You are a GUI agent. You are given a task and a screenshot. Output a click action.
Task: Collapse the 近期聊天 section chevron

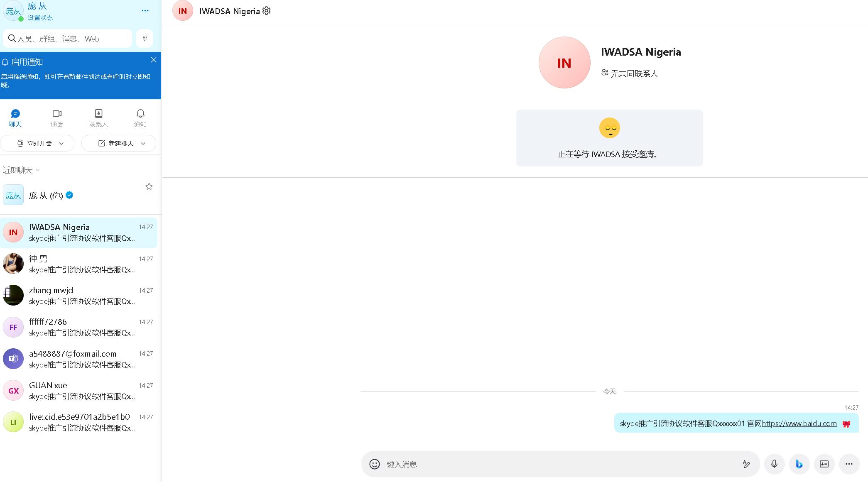click(38, 170)
